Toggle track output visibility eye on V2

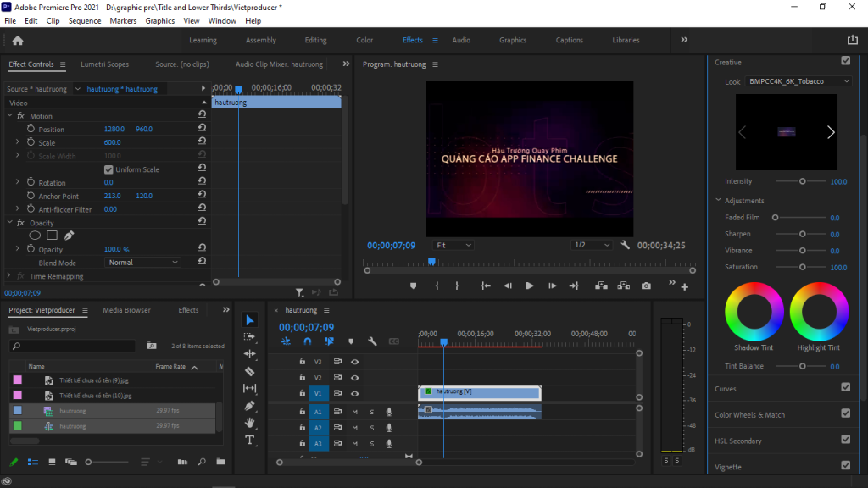pyautogui.click(x=355, y=377)
